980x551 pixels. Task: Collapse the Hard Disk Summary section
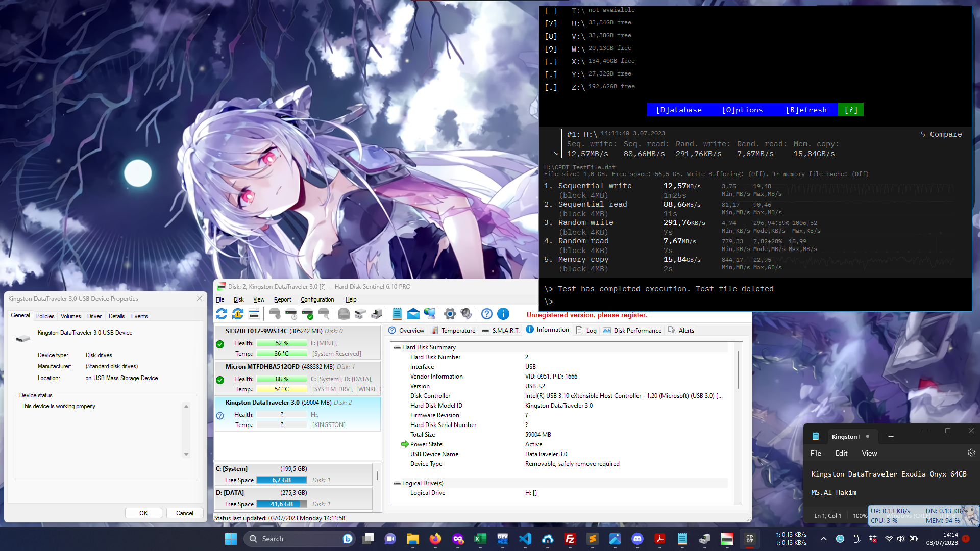[397, 347]
